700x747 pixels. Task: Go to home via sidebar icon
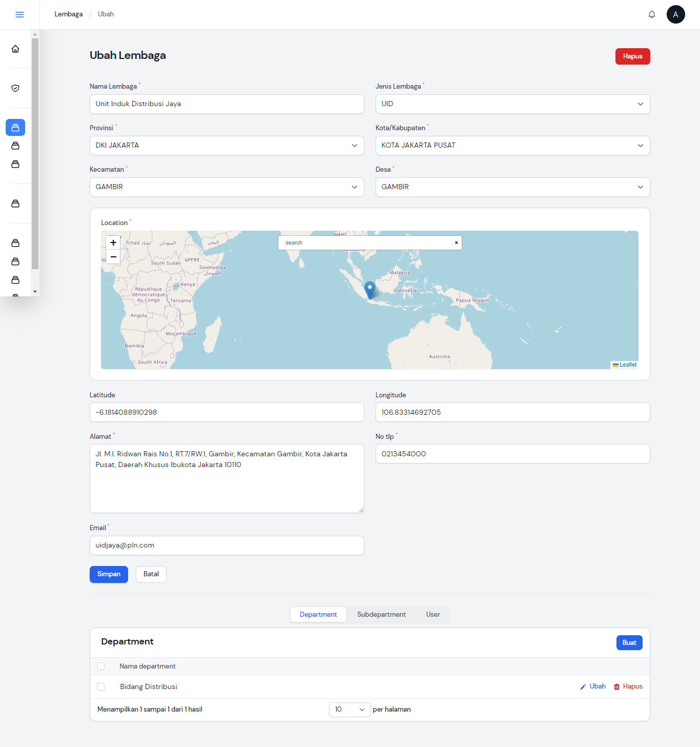pos(15,49)
